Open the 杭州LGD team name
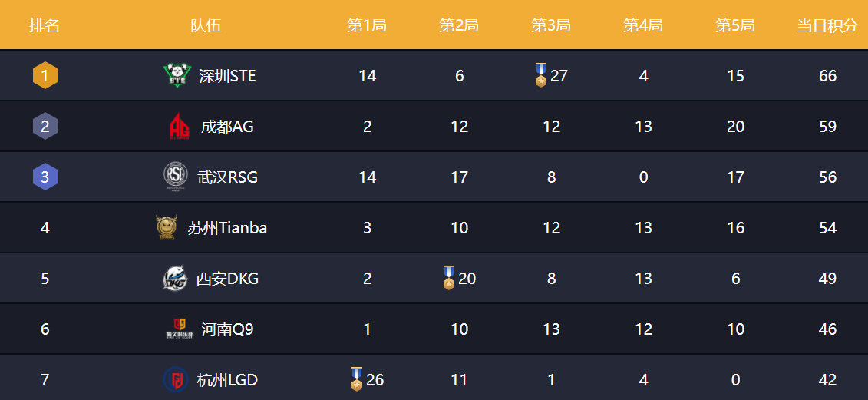 227,379
